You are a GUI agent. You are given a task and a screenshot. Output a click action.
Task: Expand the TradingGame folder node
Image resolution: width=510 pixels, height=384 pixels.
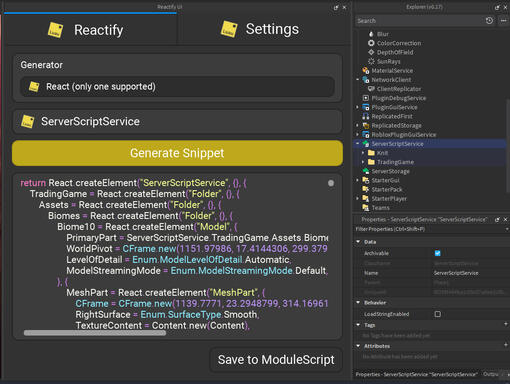pyautogui.click(x=363, y=162)
